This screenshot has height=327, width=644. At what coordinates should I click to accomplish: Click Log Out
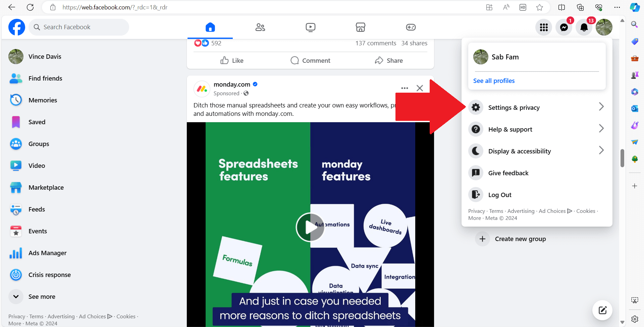point(537,195)
